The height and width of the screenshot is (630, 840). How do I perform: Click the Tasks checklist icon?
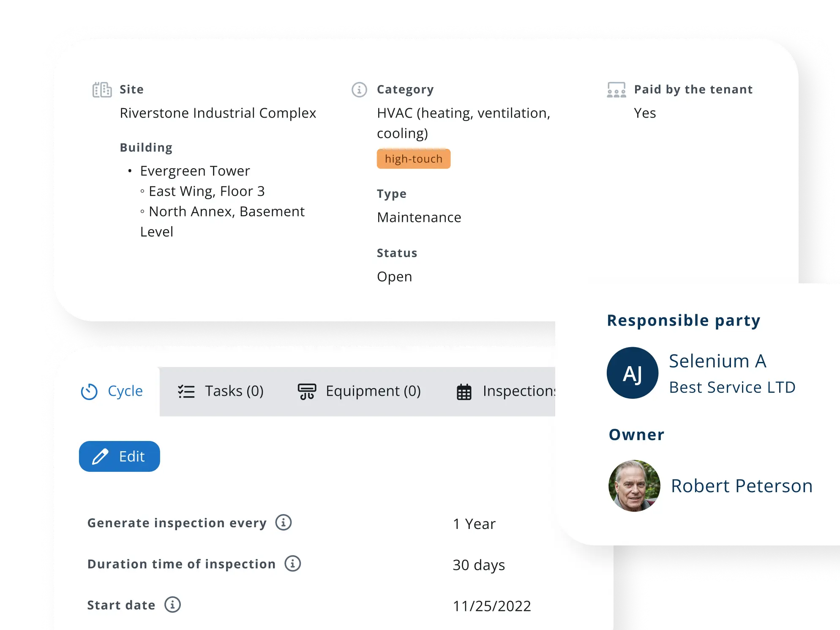coord(186,392)
